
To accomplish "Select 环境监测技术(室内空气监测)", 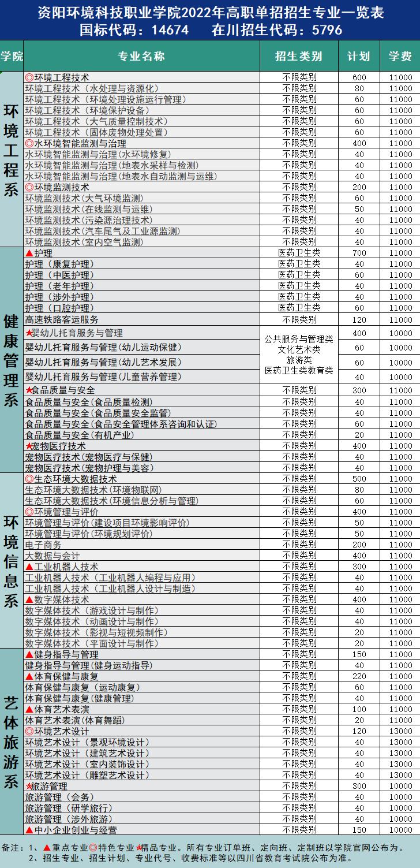I will click(141, 242).
